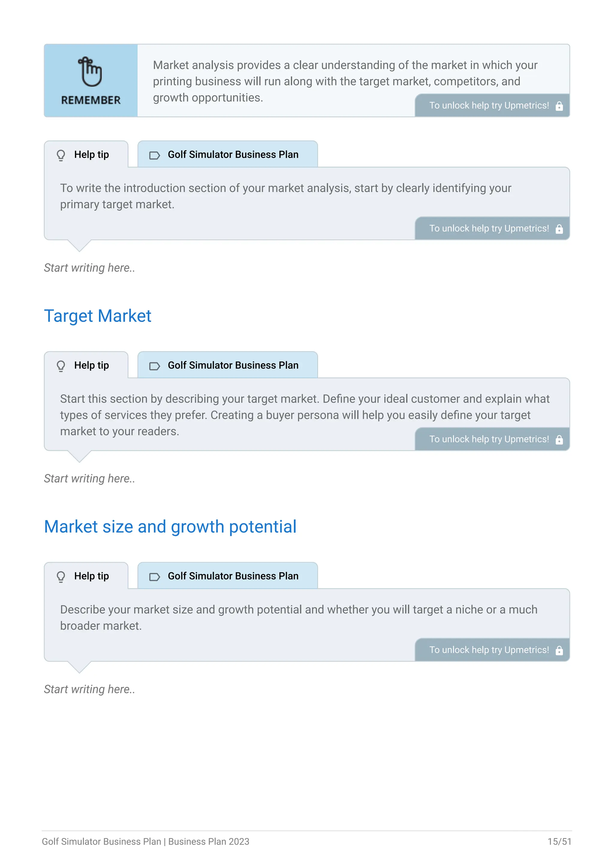The image size is (614, 868).
Task: Click the finger reminder icon above REMEMBER
Action: pyautogui.click(x=90, y=71)
